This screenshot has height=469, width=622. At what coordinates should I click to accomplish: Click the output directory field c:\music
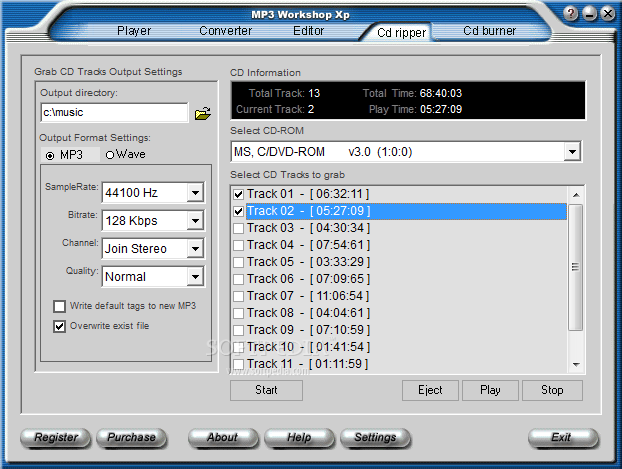pyautogui.click(x=114, y=113)
